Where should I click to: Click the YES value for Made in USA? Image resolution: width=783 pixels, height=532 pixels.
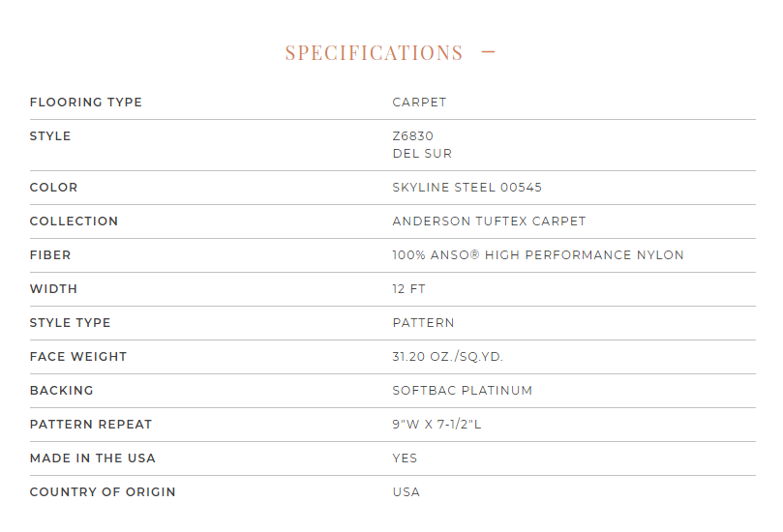(405, 458)
